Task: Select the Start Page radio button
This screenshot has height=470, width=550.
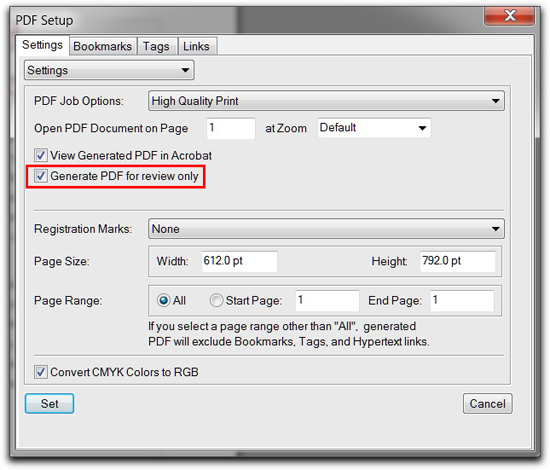Action: click(x=216, y=301)
